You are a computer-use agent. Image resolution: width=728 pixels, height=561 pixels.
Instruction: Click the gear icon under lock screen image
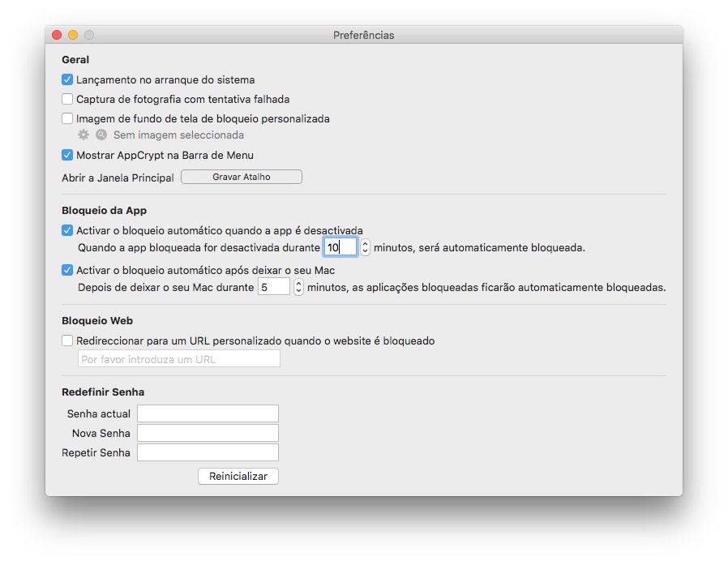[83, 135]
